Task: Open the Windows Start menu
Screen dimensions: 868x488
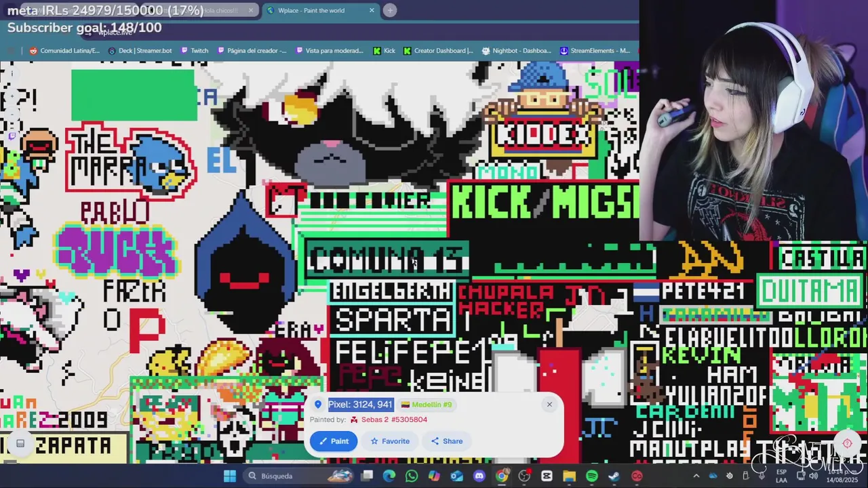Action: coord(230,476)
